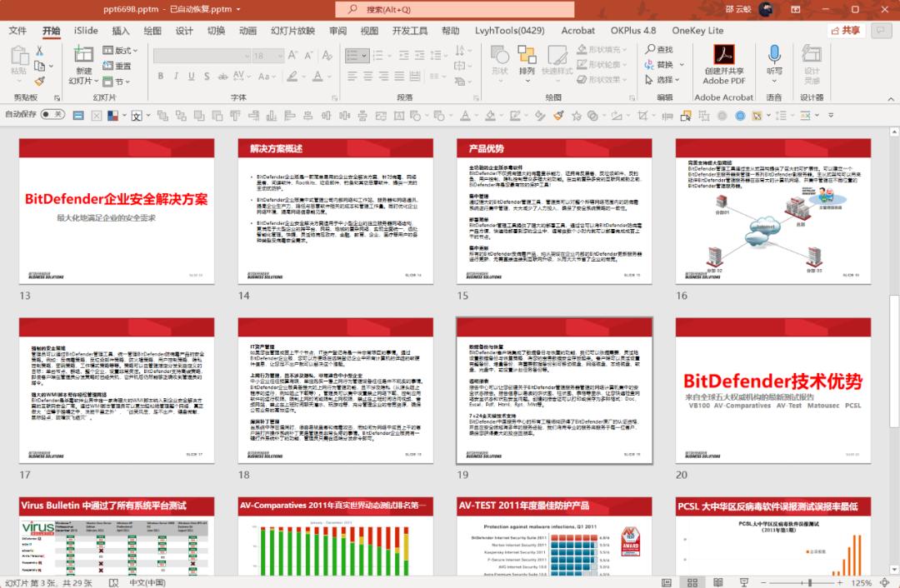
Task: Click the Find (查找) button
Action: [658, 49]
